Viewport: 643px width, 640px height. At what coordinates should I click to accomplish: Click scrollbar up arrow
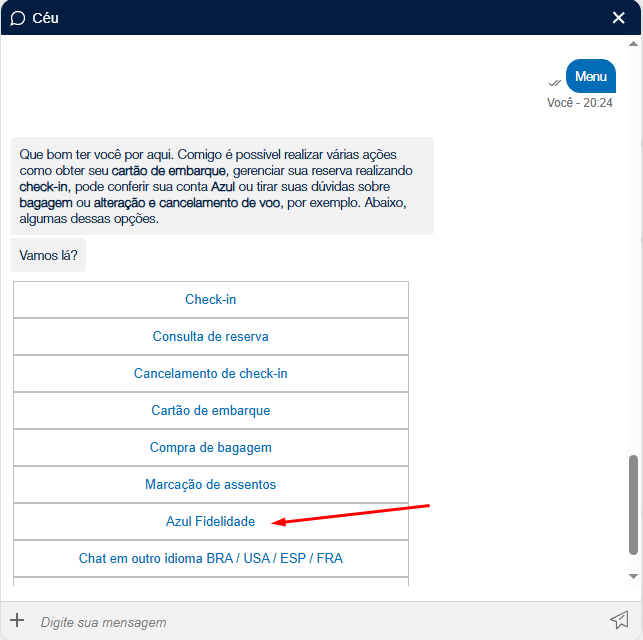[x=633, y=44]
